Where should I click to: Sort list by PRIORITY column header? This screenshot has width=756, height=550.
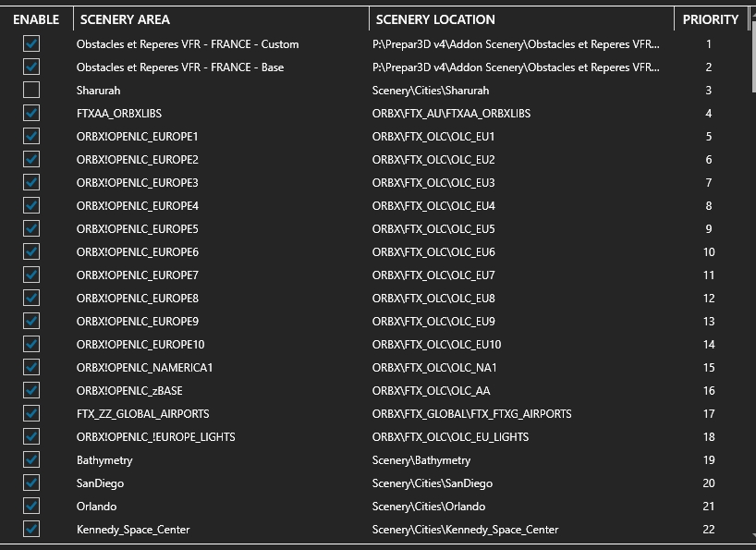click(x=711, y=19)
